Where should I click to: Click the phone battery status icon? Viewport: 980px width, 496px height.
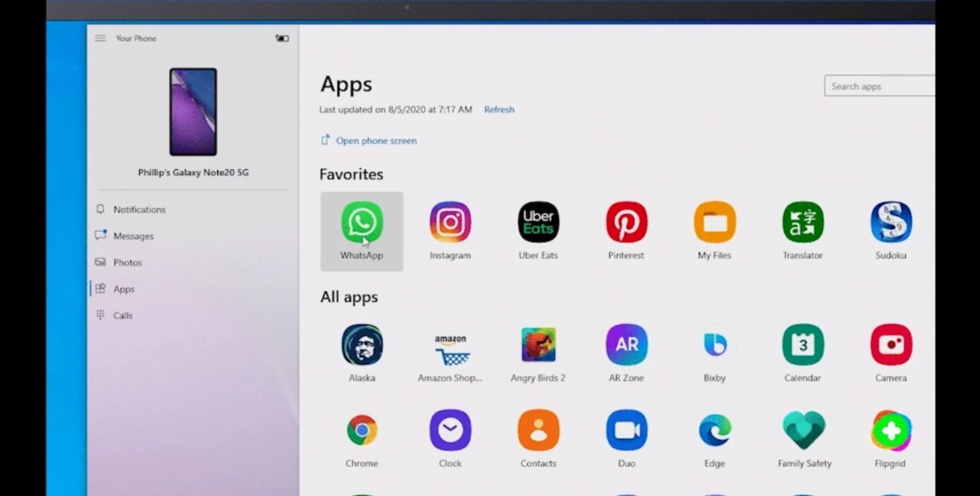282,38
